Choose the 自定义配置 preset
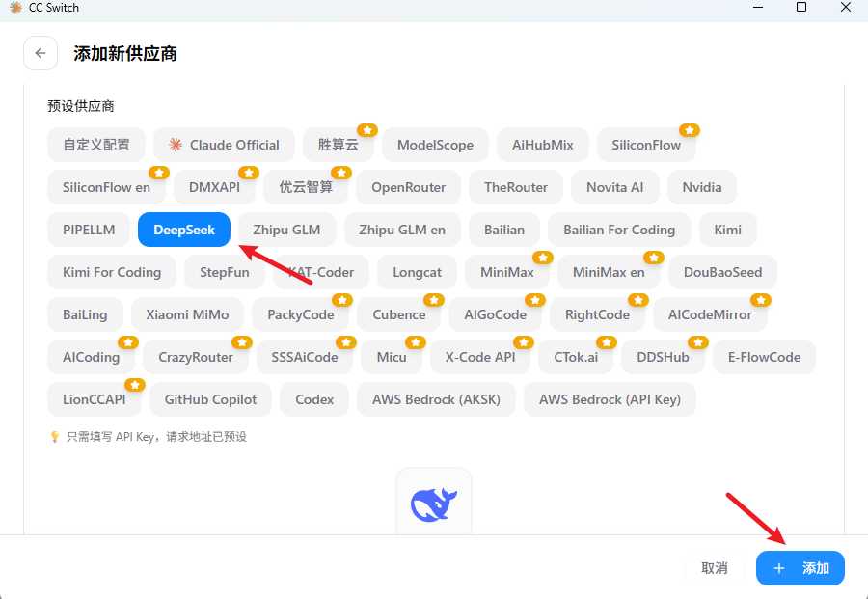This screenshot has width=868, height=599. (x=96, y=145)
